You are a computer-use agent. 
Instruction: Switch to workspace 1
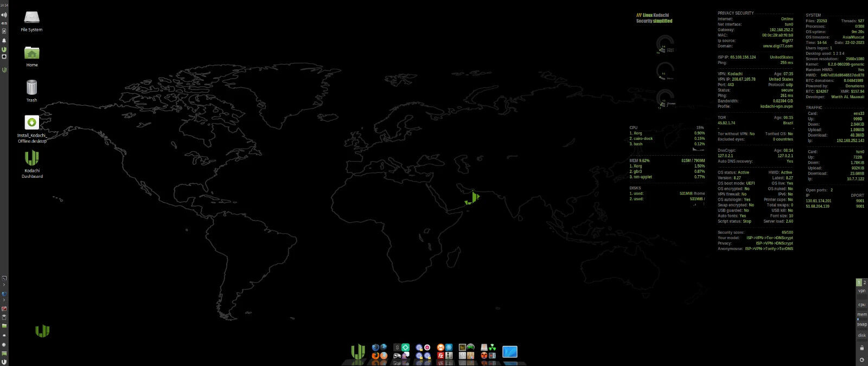[x=859, y=282]
